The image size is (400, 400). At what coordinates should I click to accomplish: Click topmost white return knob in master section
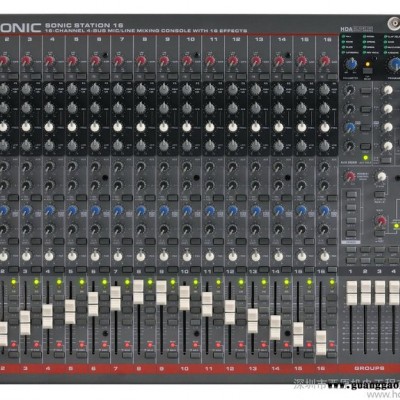[x=388, y=90]
